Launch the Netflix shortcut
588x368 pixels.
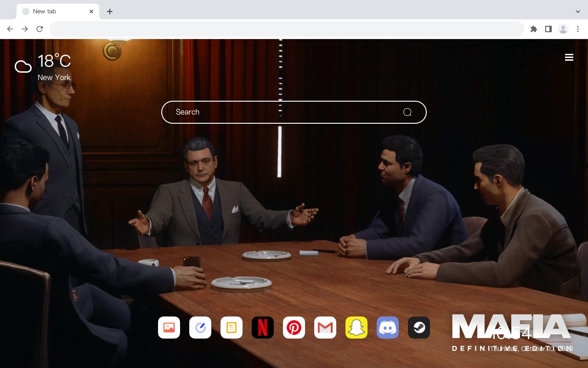tap(263, 328)
